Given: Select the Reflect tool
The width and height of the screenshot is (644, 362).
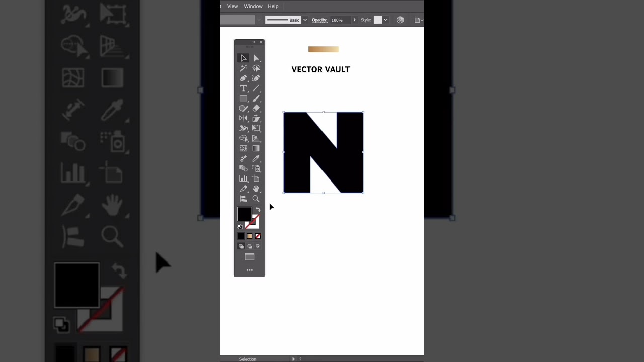Looking at the screenshot, I should pos(244,119).
